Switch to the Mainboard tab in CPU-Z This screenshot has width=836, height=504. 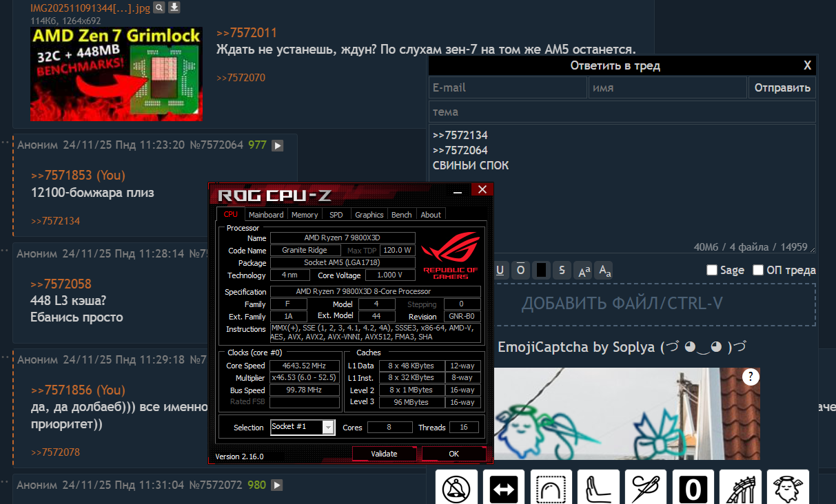click(x=266, y=215)
